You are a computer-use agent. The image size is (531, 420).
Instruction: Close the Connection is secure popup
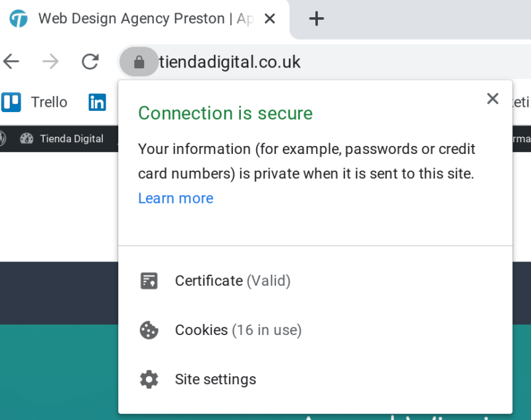click(492, 99)
